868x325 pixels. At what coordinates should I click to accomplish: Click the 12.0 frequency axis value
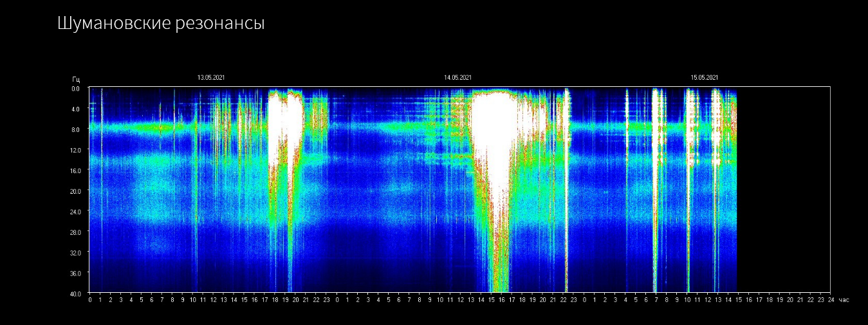75,150
